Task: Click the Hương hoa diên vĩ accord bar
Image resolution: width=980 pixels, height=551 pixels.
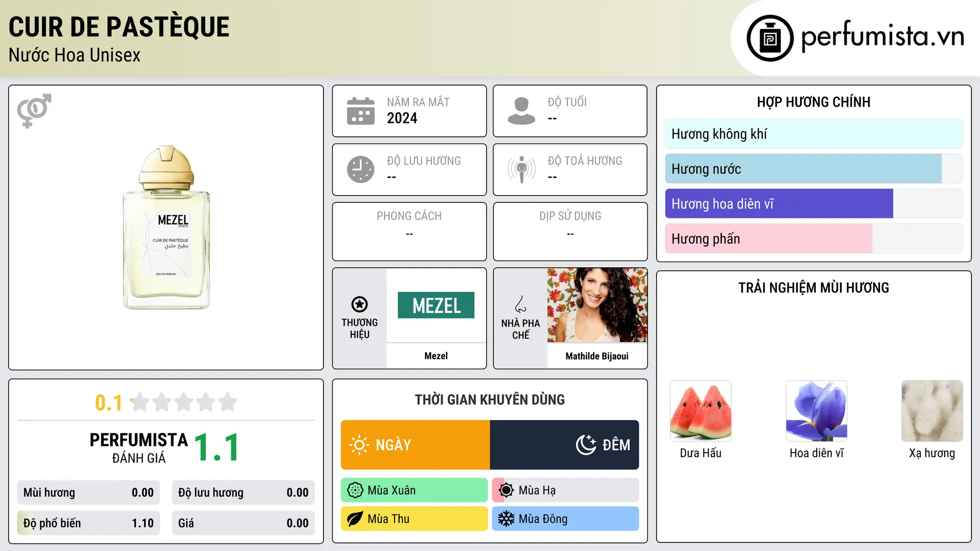Action: (814, 204)
